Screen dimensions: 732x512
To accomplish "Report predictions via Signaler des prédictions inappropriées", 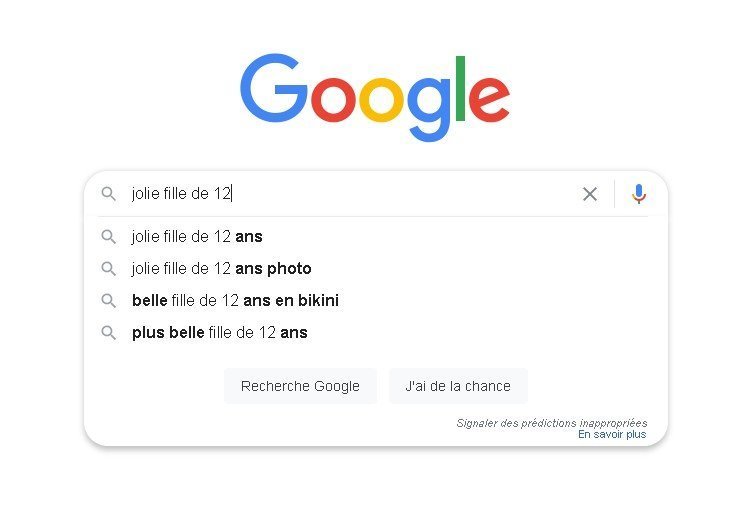I will coord(551,423).
